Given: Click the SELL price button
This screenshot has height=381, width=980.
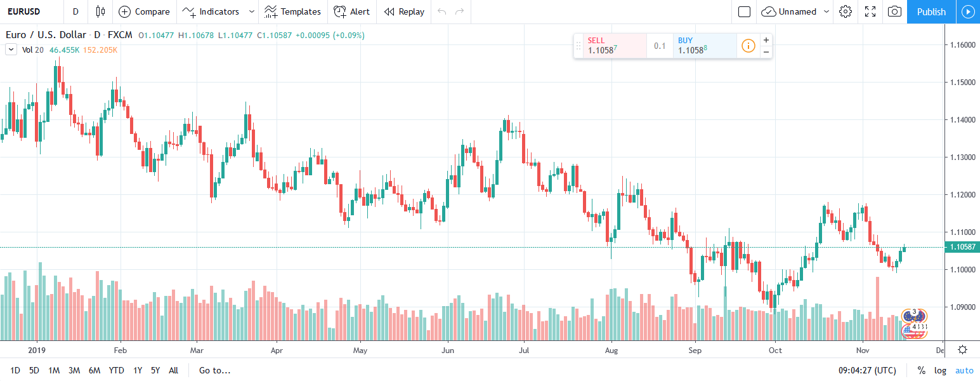Looking at the screenshot, I should tap(610, 46).
